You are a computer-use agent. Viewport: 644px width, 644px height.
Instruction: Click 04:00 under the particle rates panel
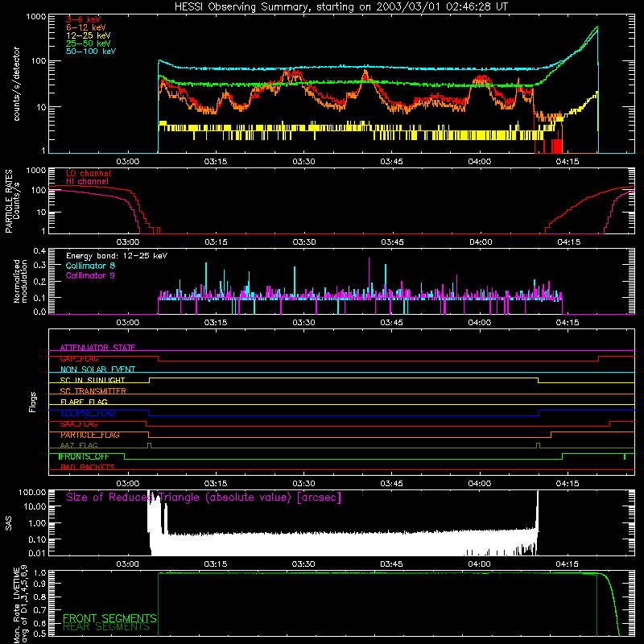[x=481, y=242]
